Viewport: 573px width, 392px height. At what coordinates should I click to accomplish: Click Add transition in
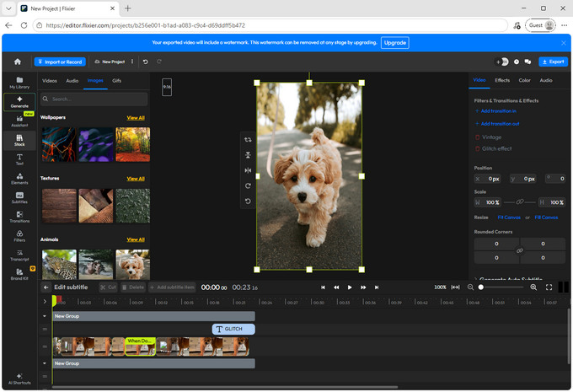click(x=495, y=110)
